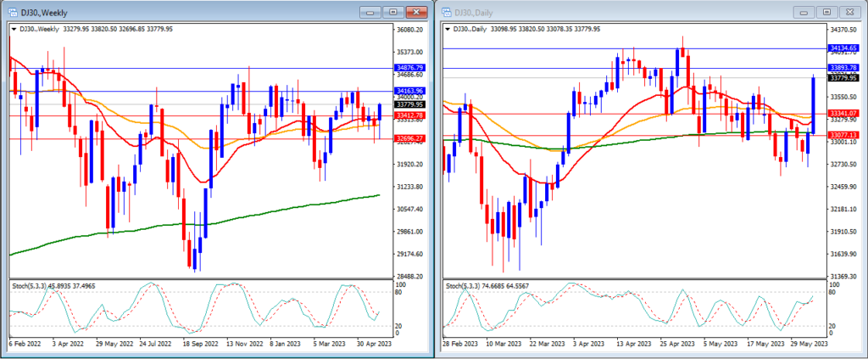Click the 34370.25 price axis value in Daily chart
Screen dimensions: 868x359
(x=843, y=30)
